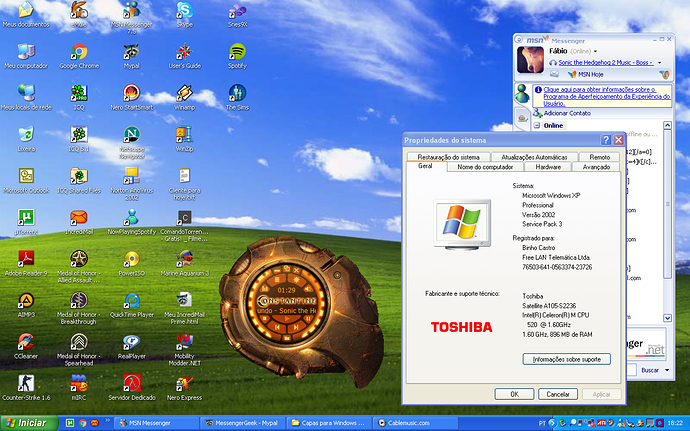Image resolution: width=690 pixels, height=431 pixels.
Task: Switch to the Remoto tab
Action: click(x=600, y=157)
